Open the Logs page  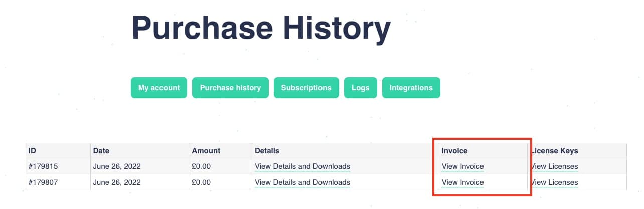click(x=360, y=88)
